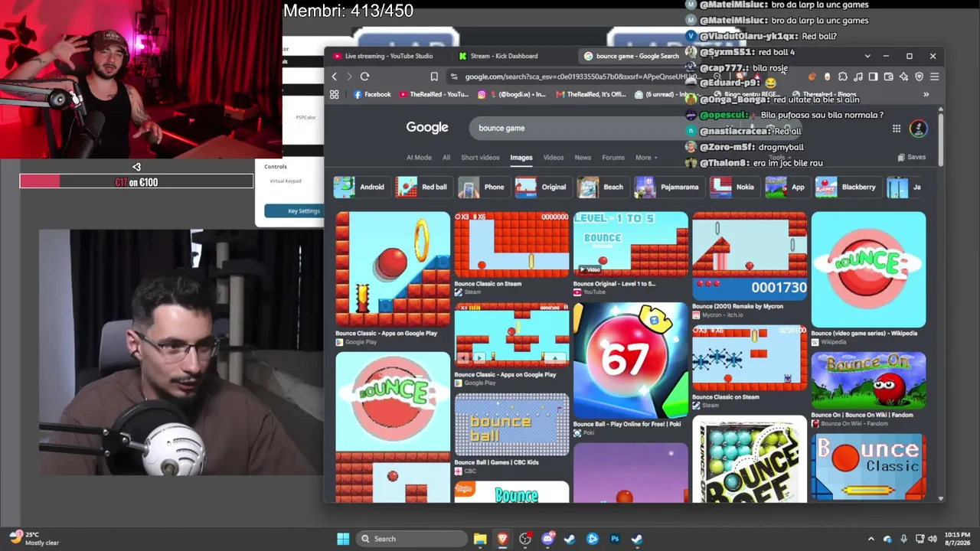Open Brave browser from the taskbar
The image size is (980, 551).
pyautogui.click(x=502, y=539)
